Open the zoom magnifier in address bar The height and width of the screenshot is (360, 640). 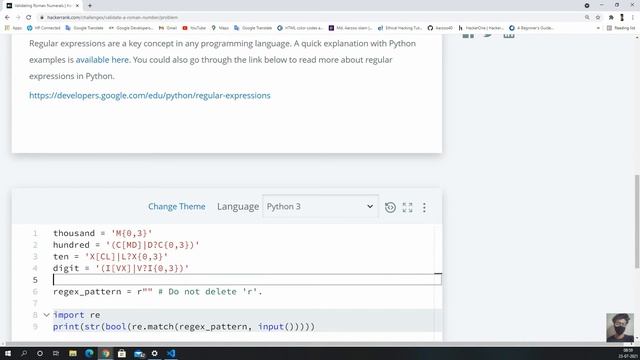coord(587,17)
